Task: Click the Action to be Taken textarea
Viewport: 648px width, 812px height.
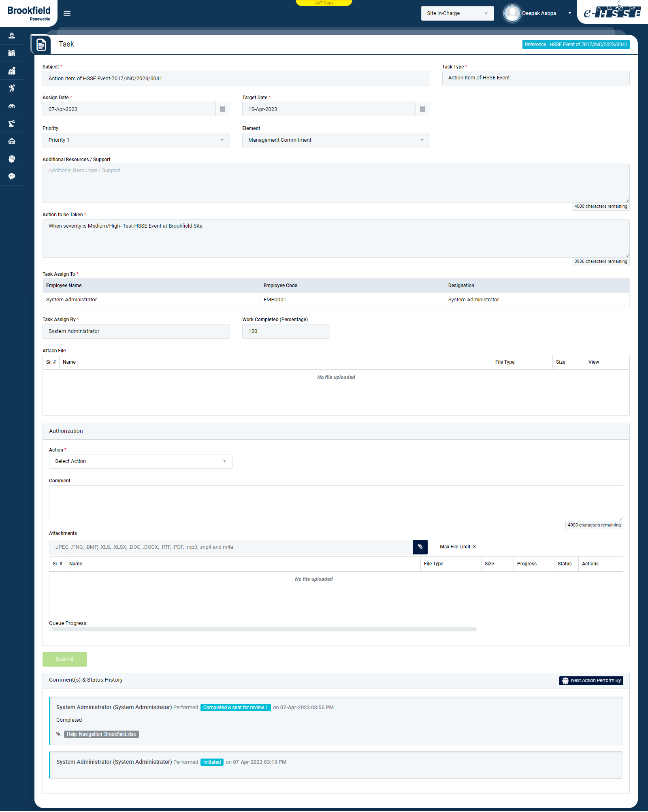Action: coord(336,238)
